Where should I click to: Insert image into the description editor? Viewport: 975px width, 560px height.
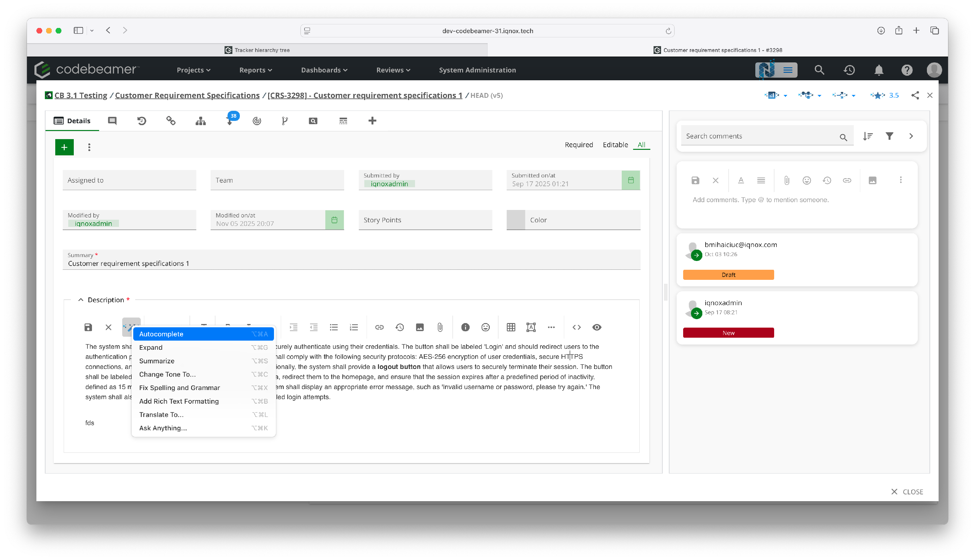click(420, 327)
